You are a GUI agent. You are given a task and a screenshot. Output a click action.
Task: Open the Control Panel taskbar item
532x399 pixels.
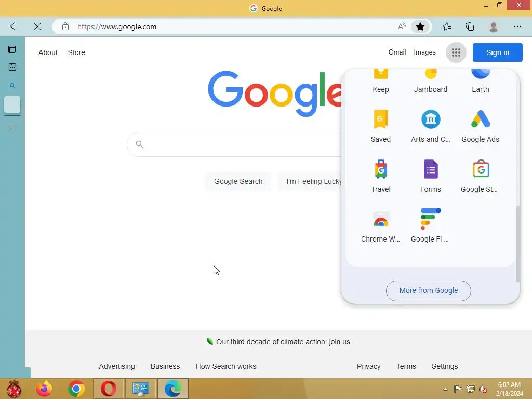coord(141,389)
